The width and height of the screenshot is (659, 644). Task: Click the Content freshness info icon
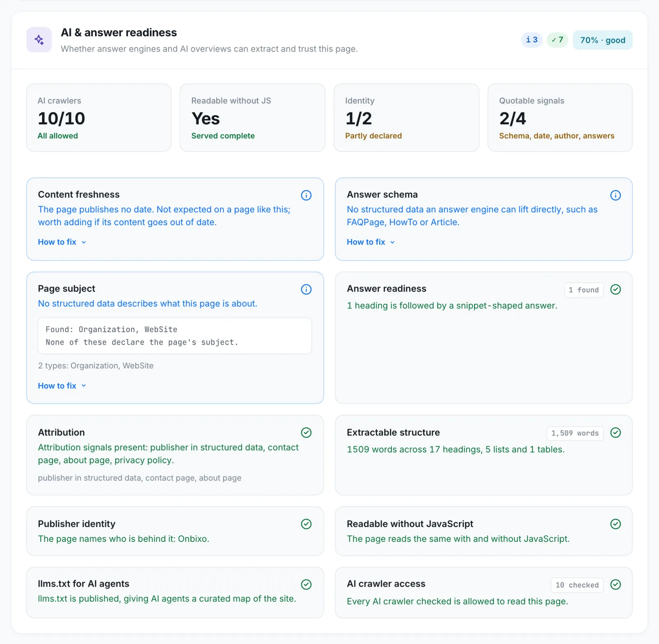(306, 195)
